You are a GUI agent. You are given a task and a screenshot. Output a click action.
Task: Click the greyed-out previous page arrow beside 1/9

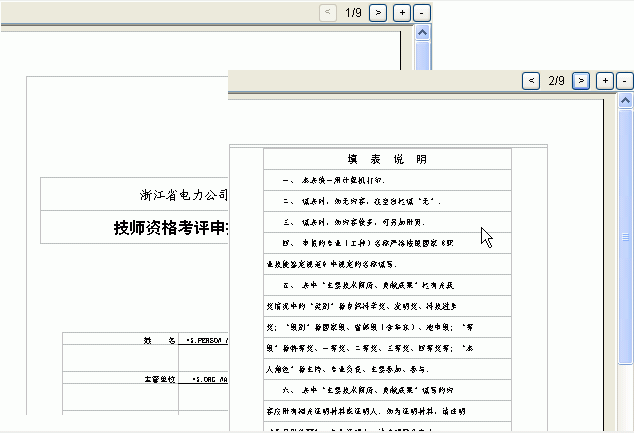328,12
